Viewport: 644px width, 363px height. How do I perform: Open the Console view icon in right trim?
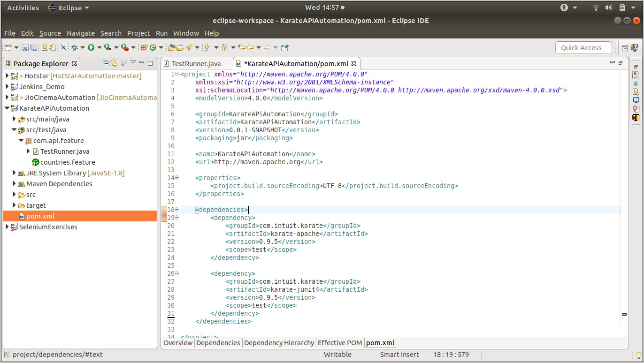pyautogui.click(x=636, y=100)
